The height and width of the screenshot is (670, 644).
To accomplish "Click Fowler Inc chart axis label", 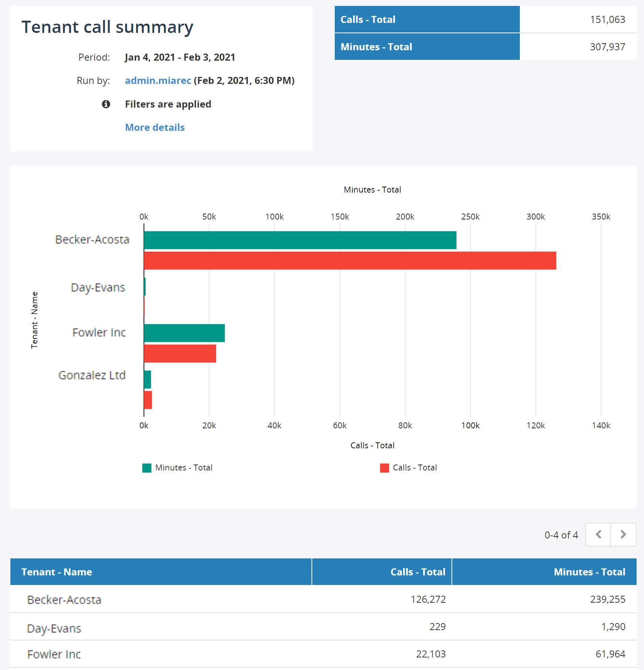I will pyautogui.click(x=99, y=333).
